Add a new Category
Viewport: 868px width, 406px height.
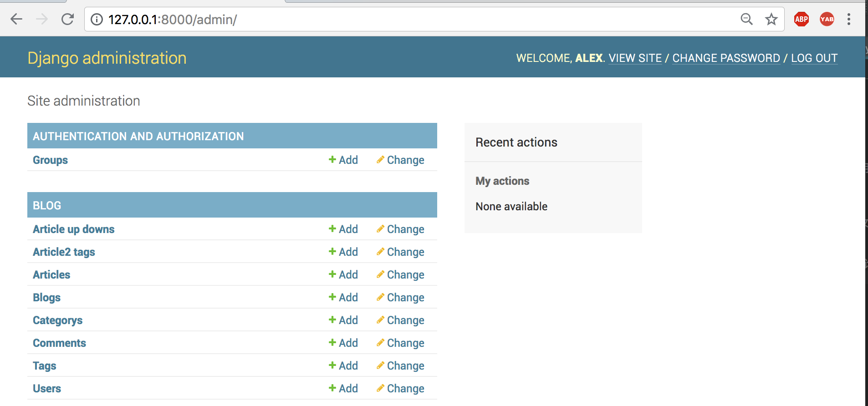(x=343, y=320)
